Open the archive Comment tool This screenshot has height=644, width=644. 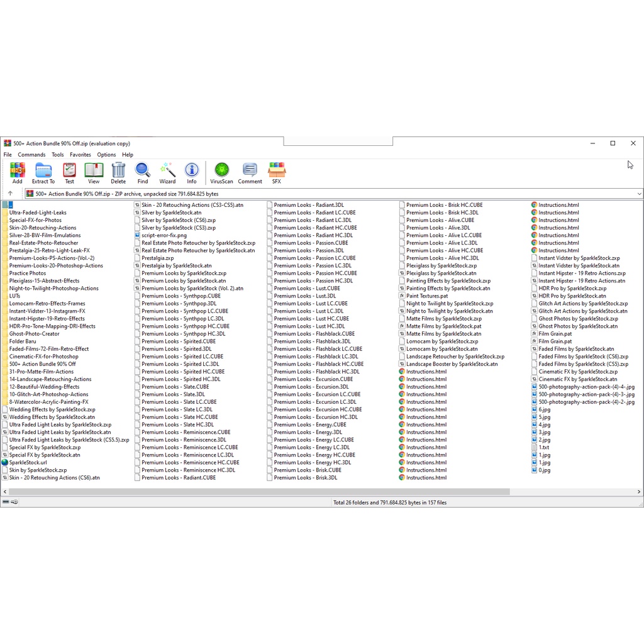(x=250, y=172)
